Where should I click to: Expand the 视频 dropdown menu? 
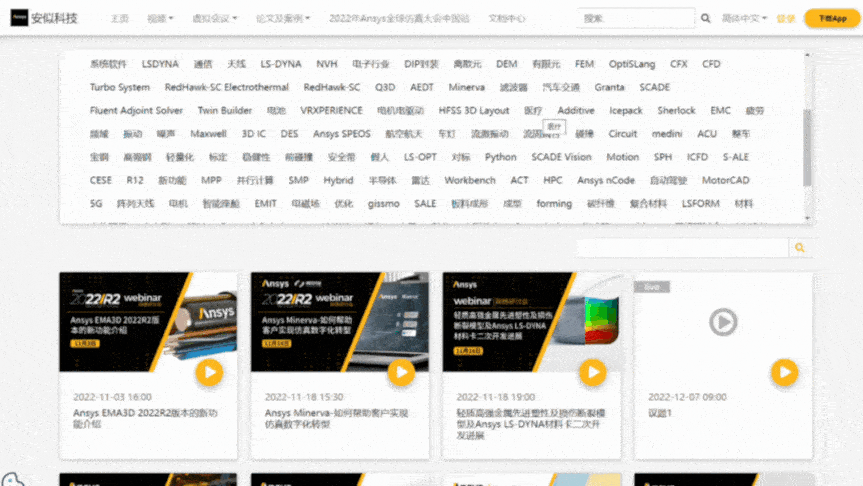(x=159, y=18)
